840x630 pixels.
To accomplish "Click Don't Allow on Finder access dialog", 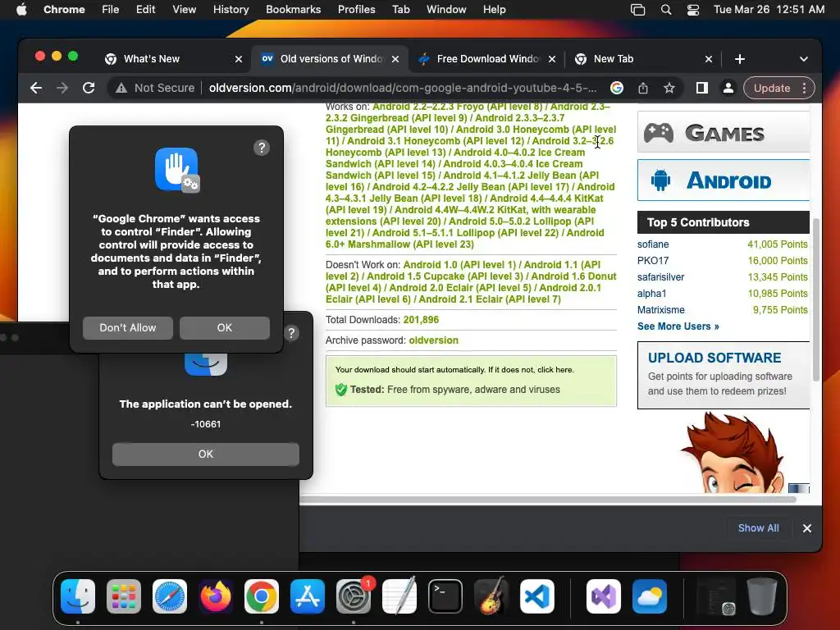I will coord(128,328).
